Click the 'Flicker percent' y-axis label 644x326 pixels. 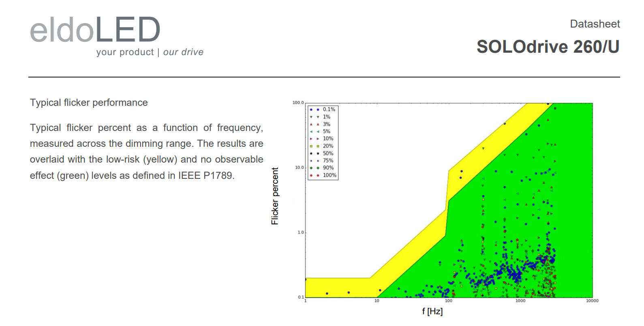tap(275, 196)
